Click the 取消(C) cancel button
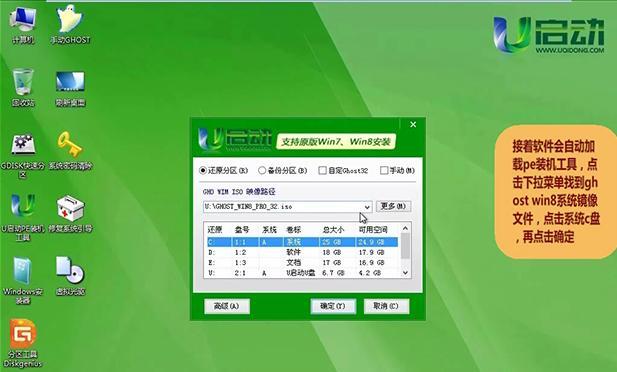 tap(386, 306)
